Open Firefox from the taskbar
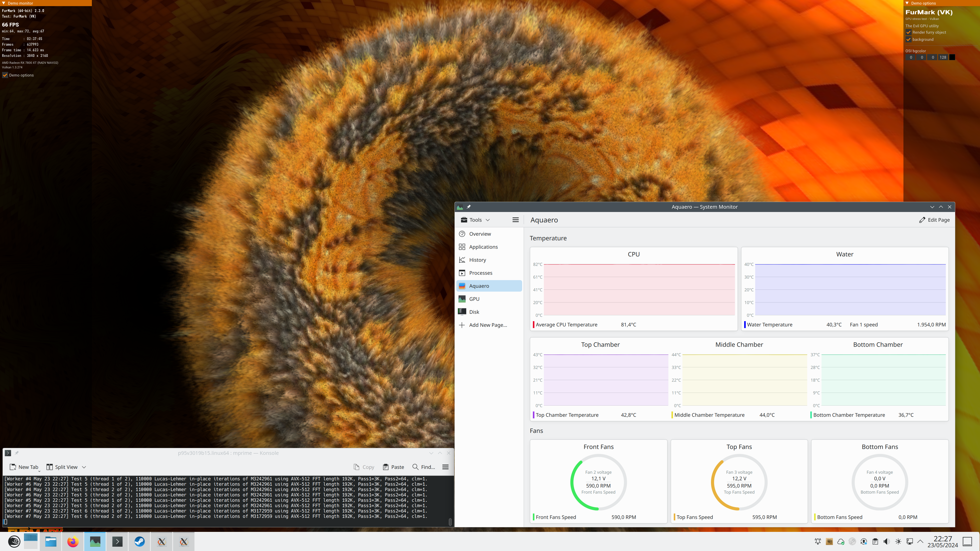Image resolution: width=980 pixels, height=551 pixels. [73, 542]
